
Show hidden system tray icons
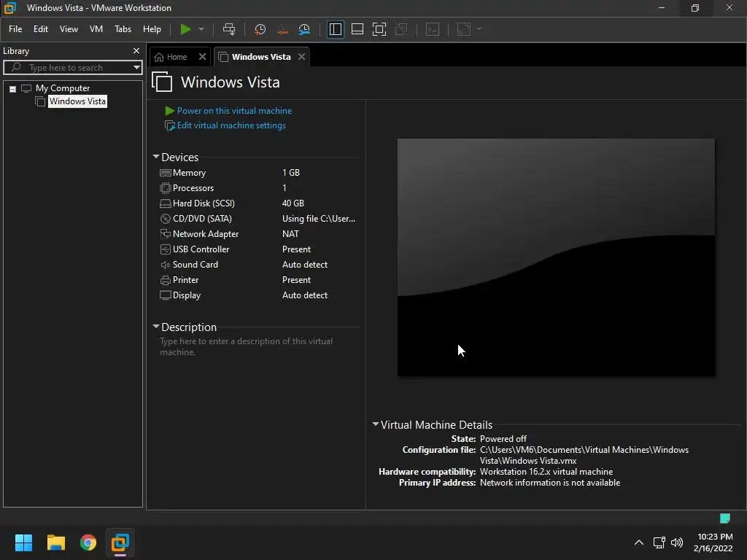639,542
